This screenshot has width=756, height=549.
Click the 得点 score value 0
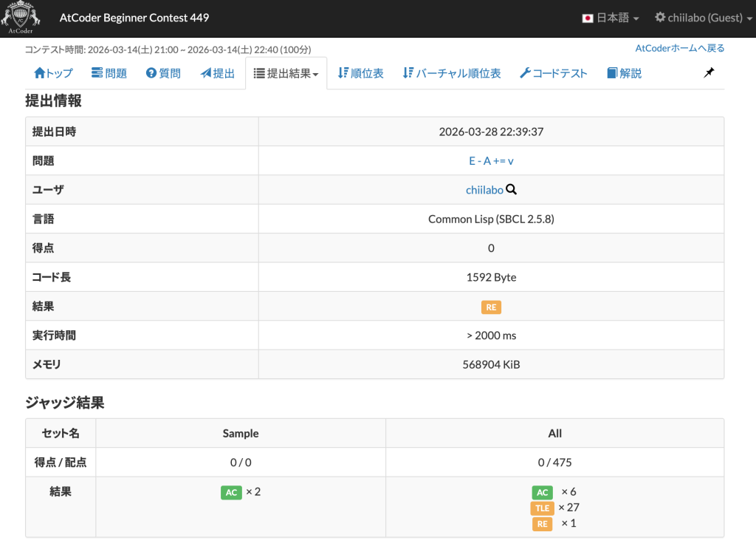tap(491, 248)
